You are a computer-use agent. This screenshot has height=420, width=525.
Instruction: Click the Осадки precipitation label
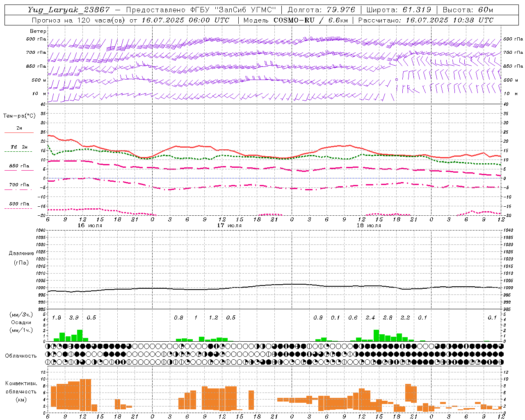21,323
